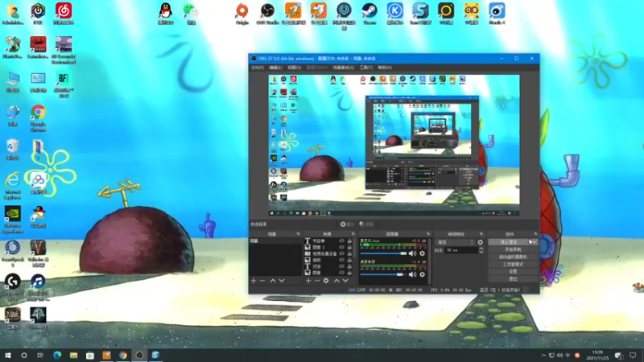Open OBS 设置 settings button

pyautogui.click(x=513, y=272)
